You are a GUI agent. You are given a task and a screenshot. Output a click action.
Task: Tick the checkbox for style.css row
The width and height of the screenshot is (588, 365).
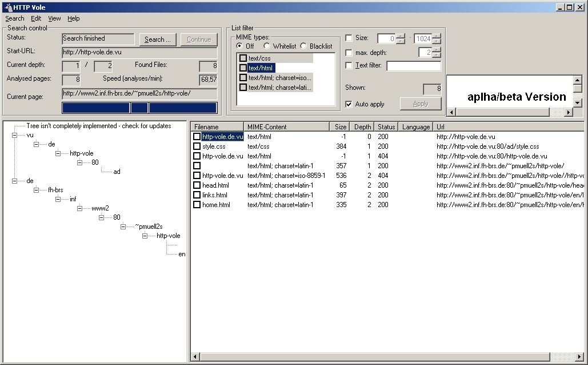click(197, 146)
